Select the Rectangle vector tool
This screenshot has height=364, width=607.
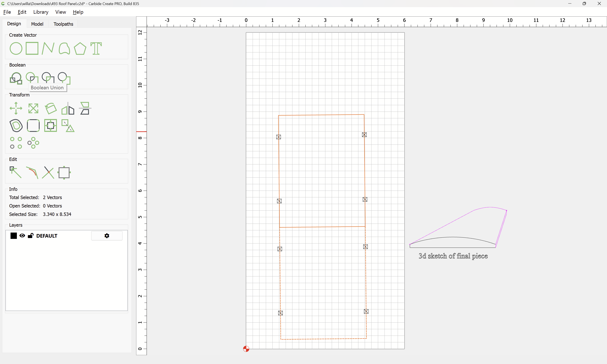point(32,48)
